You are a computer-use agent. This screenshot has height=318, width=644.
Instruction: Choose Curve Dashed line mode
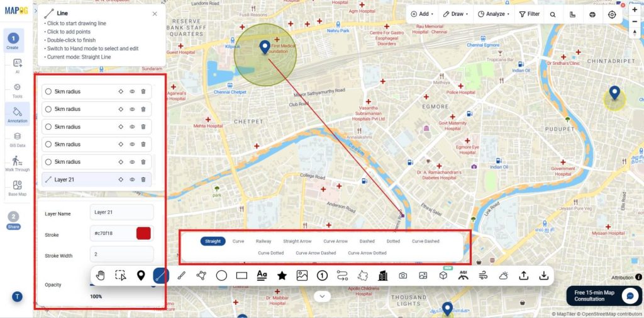(x=426, y=241)
